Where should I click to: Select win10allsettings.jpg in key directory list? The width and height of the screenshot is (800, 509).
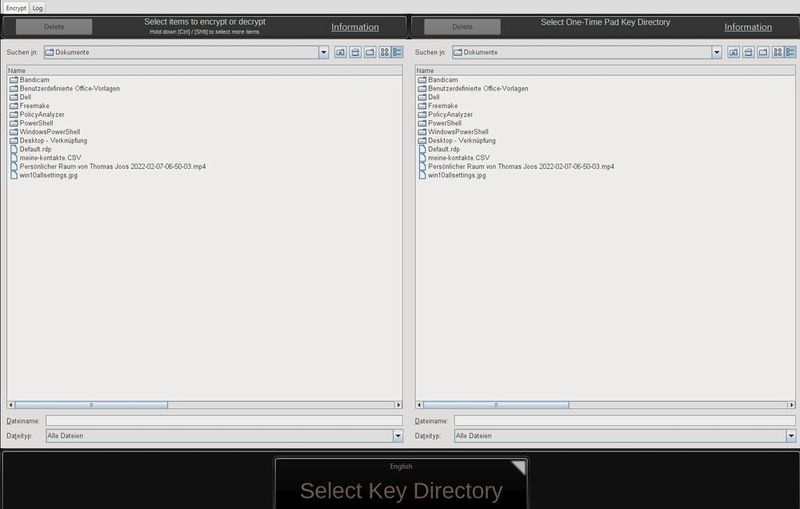coord(452,175)
